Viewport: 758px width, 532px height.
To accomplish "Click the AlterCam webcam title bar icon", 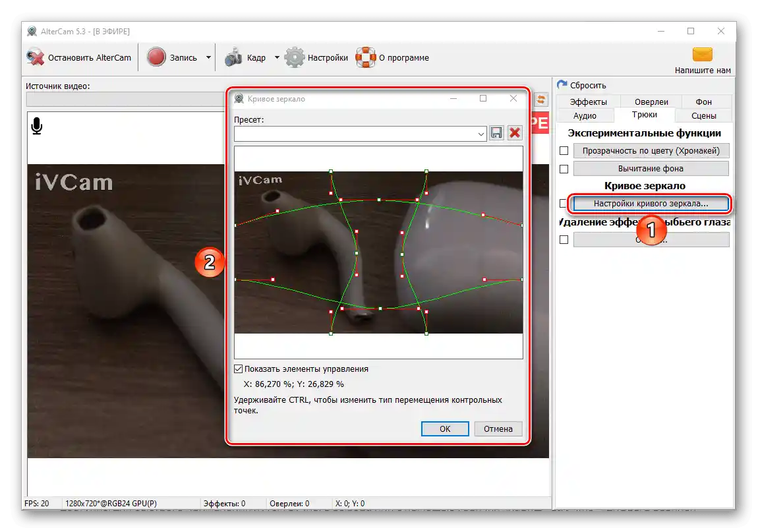I will pos(32,32).
